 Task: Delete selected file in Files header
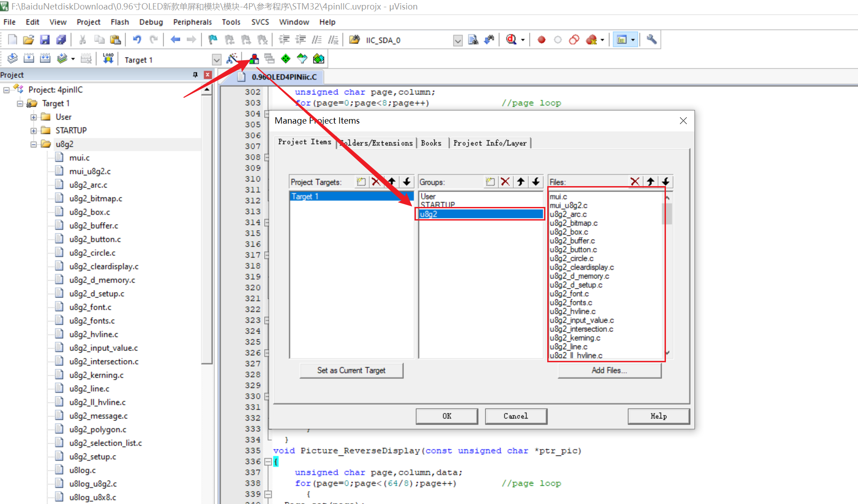(x=635, y=182)
